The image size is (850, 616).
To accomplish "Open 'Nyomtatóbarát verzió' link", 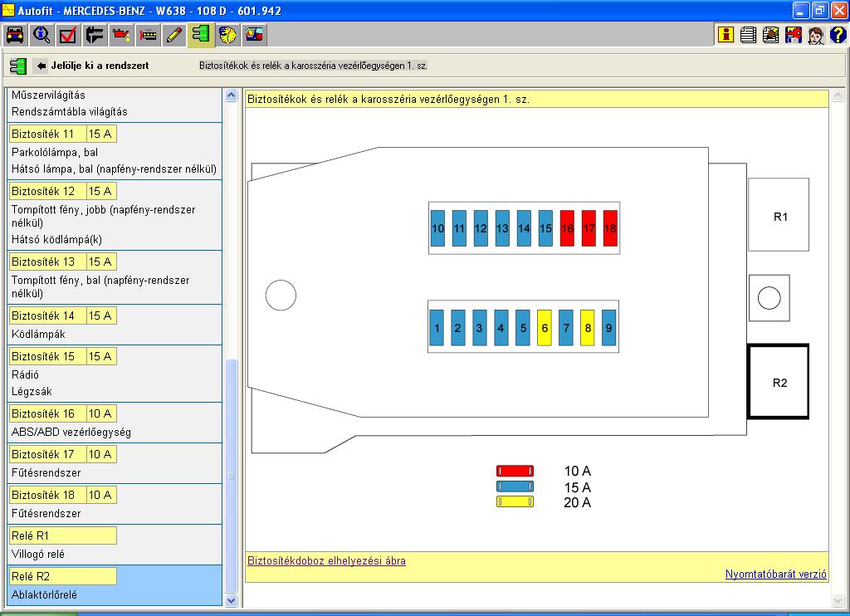I will pos(776,574).
